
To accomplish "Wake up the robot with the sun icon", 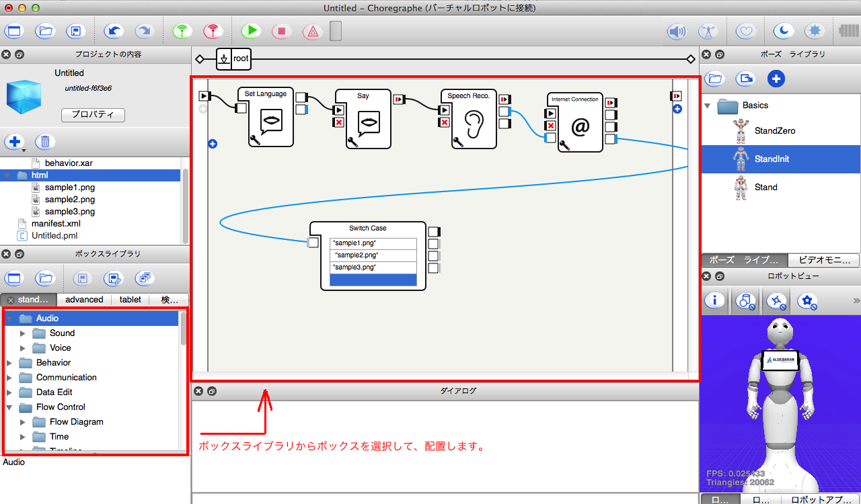I will (x=815, y=31).
